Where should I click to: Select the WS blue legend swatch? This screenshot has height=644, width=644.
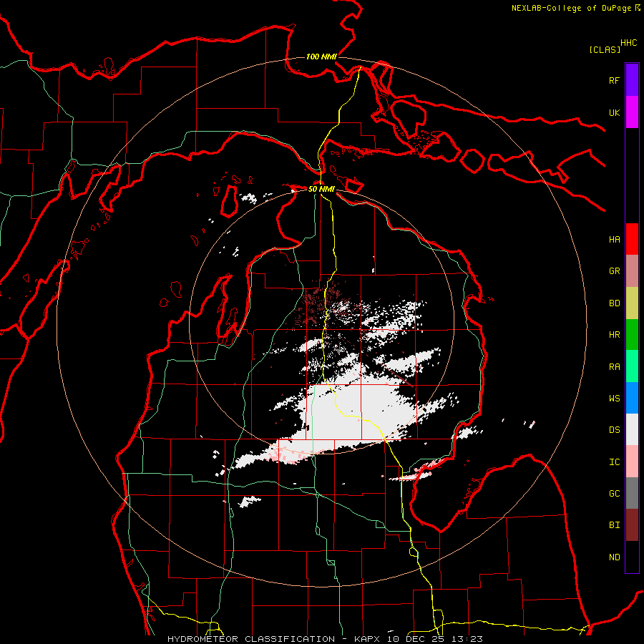[x=632, y=398]
